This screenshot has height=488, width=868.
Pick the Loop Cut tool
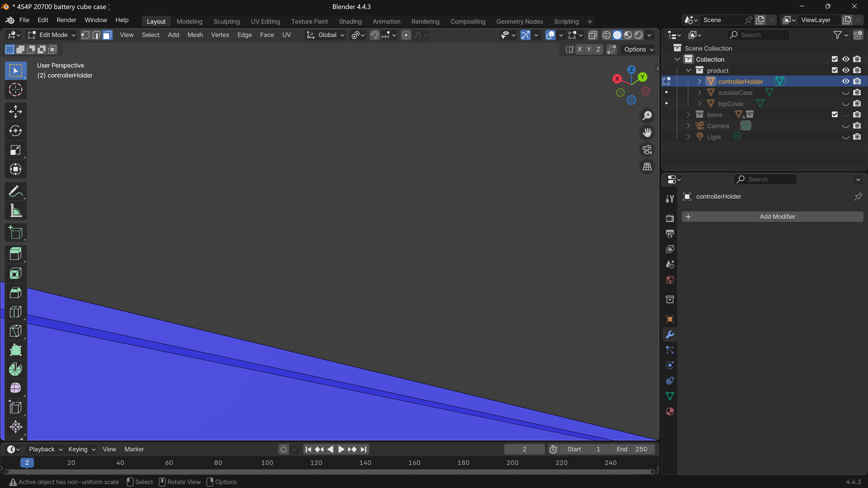point(16,312)
